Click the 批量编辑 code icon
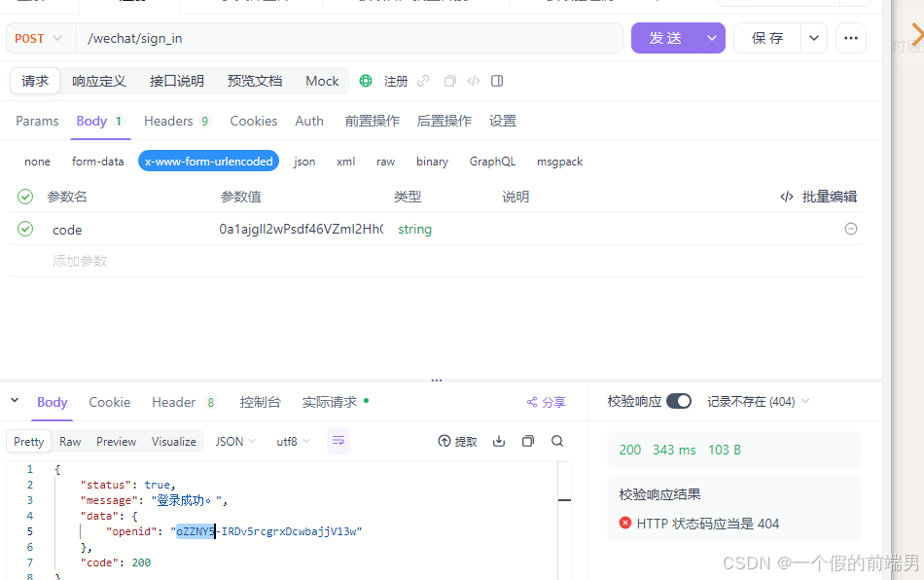This screenshot has width=924, height=580. [787, 197]
